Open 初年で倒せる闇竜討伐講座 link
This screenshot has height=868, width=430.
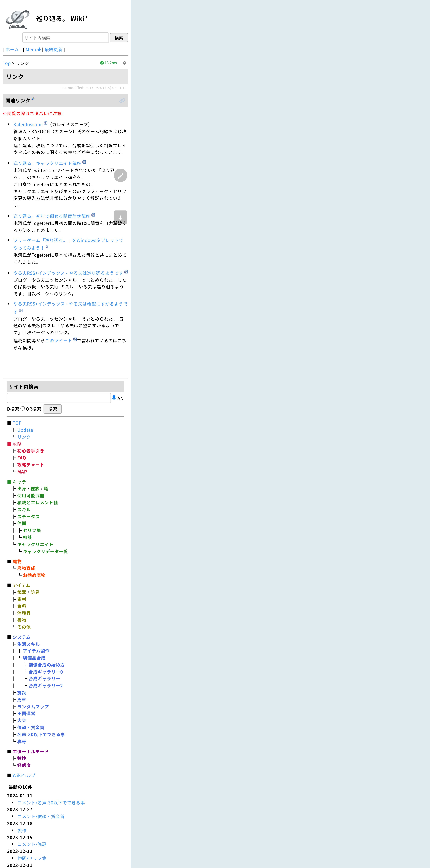[52, 216]
